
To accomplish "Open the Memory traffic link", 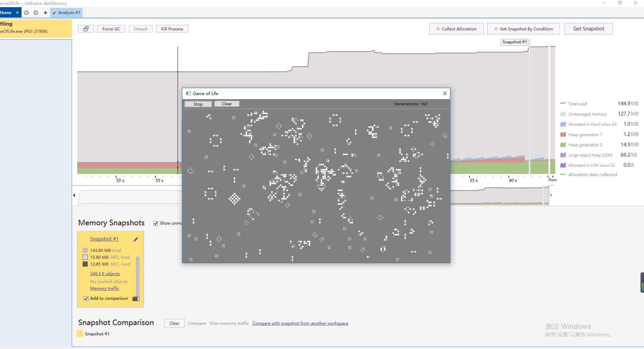I will tap(104, 288).
